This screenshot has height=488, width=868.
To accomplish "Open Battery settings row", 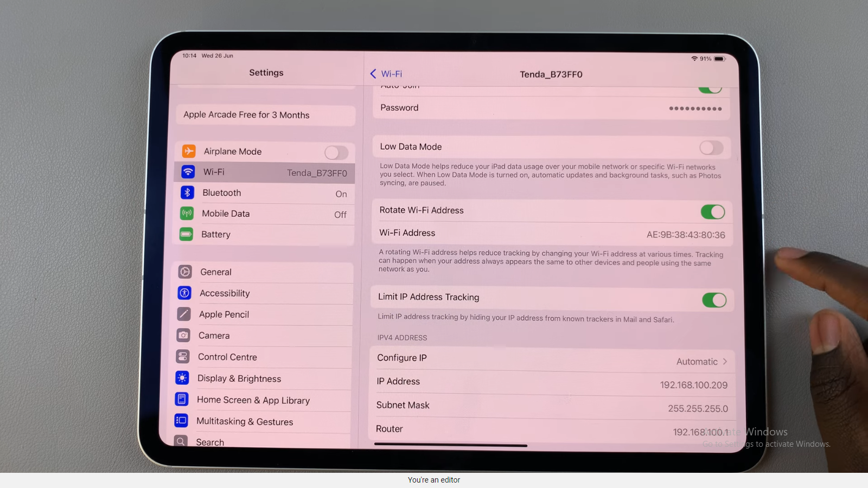I will tap(263, 234).
